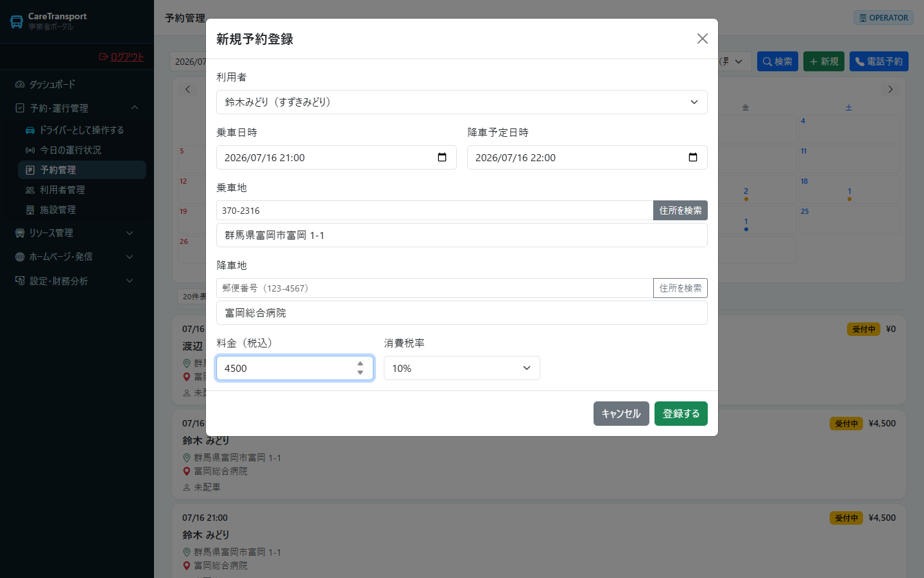Click the 降車地 postal code field

[x=434, y=288]
